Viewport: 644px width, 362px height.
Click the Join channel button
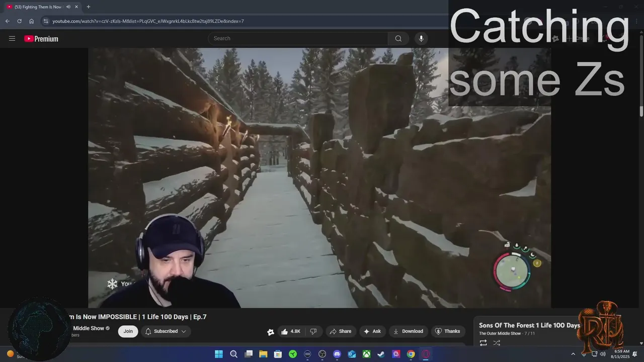click(128, 331)
